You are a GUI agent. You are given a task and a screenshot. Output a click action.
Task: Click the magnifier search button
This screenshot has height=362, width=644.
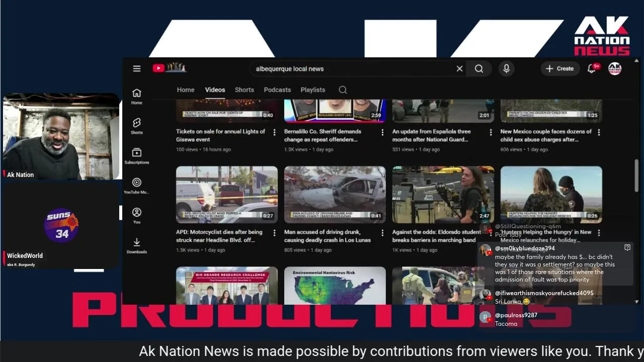pyautogui.click(x=479, y=69)
